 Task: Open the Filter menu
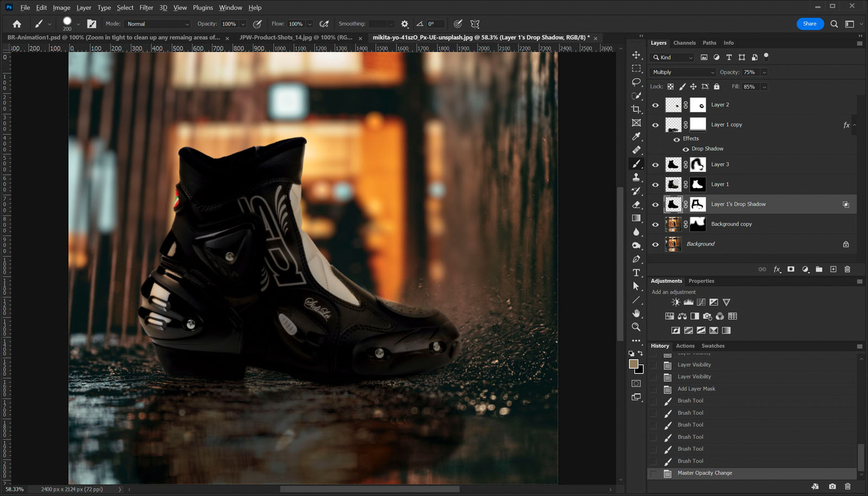[146, 8]
